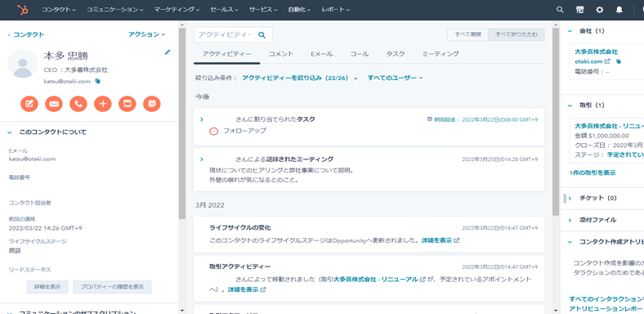The image size is (644, 314).
Task: Open otaki.com domain link
Action: 588,61
